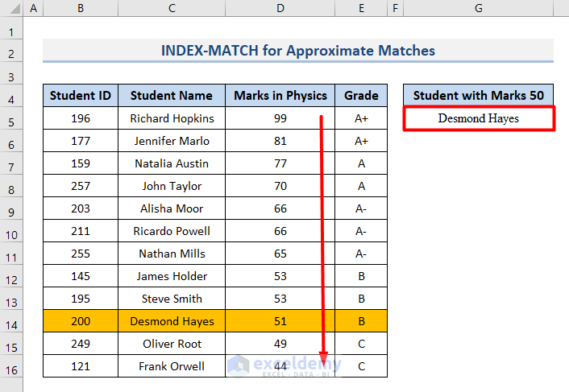569x392 pixels.
Task: Select the Marks in Physics header cell
Action: [280, 96]
